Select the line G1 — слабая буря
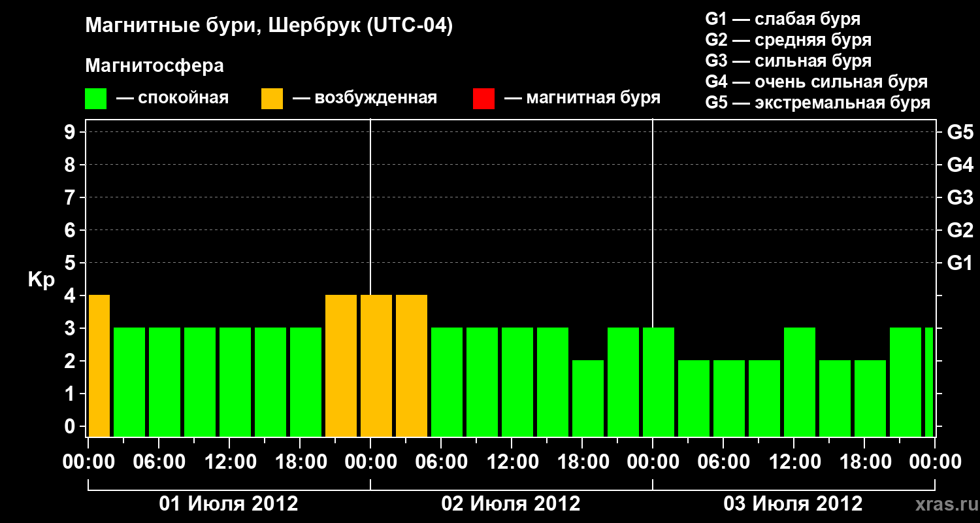 (783, 19)
